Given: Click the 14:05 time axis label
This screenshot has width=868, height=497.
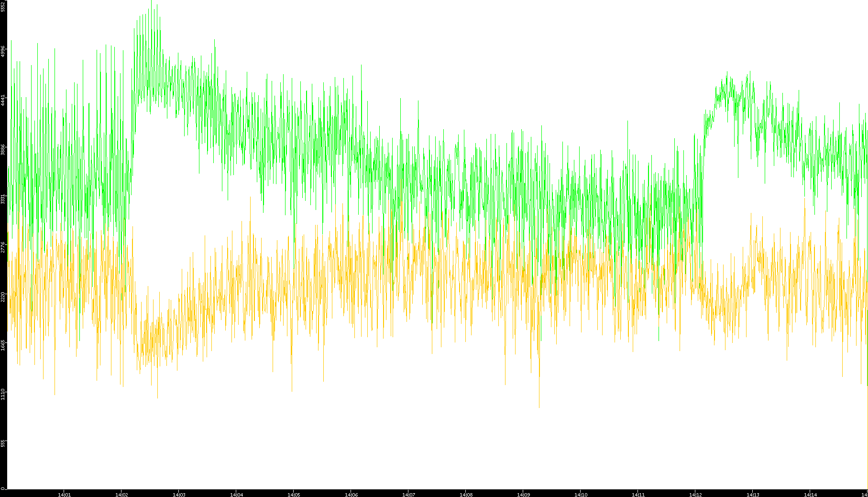Looking at the screenshot, I should (x=294, y=494).
